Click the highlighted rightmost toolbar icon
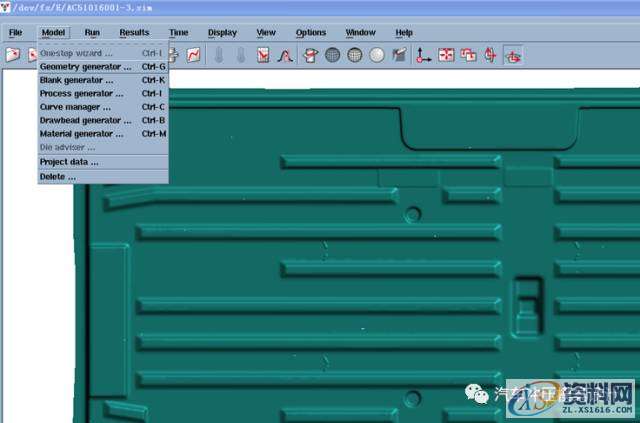 (513, 55)
